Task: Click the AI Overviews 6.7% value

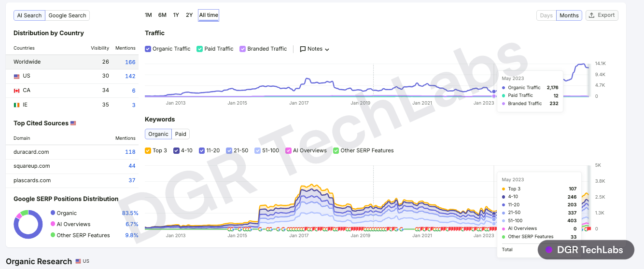Action: click(132, 224)
